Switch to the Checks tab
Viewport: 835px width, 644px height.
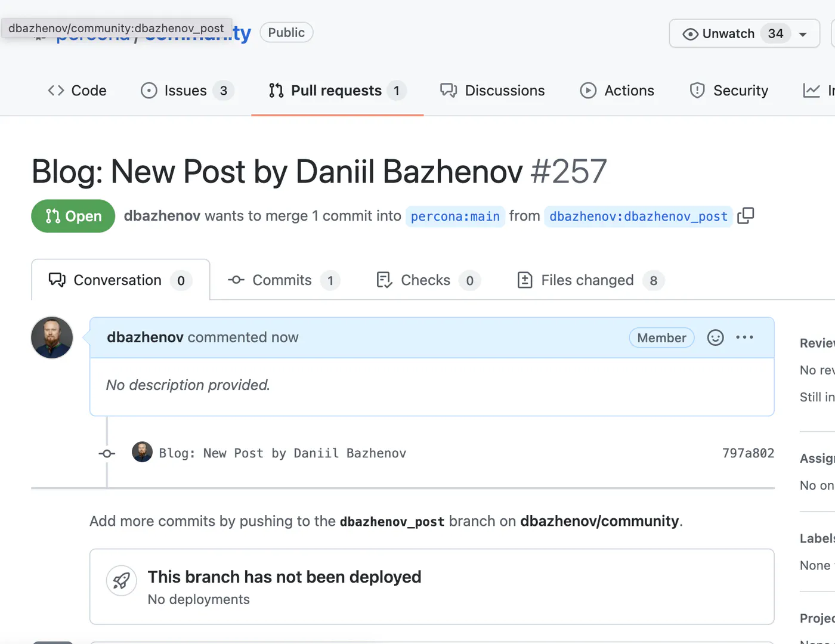428,280
